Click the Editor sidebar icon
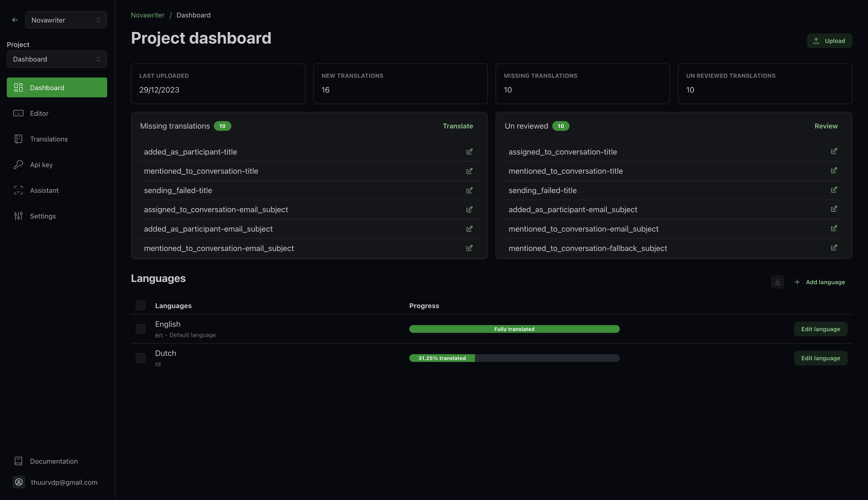868x500 pixels. [18, 113]
